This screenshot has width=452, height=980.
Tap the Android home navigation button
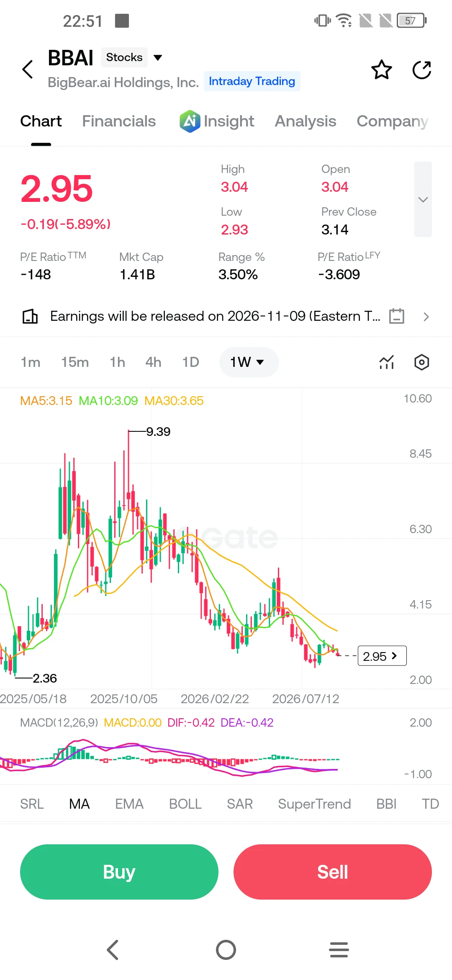[x=226, y=950]
